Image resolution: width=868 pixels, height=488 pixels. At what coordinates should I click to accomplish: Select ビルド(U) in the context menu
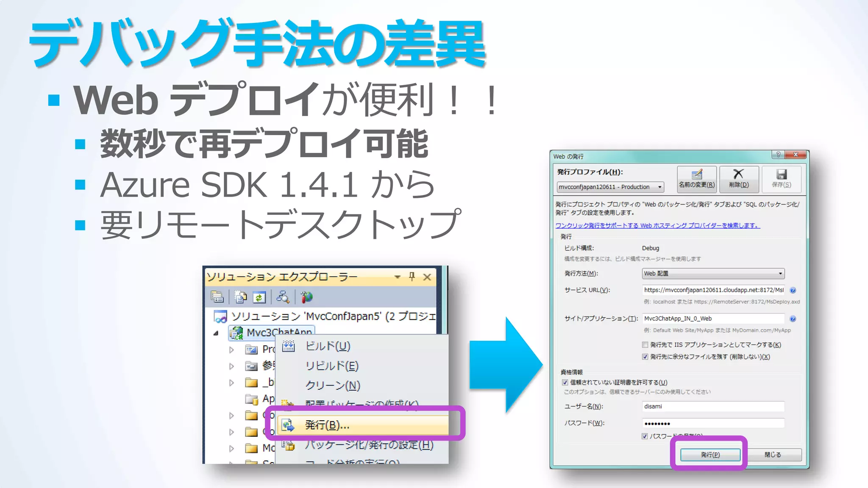point(362,347)
